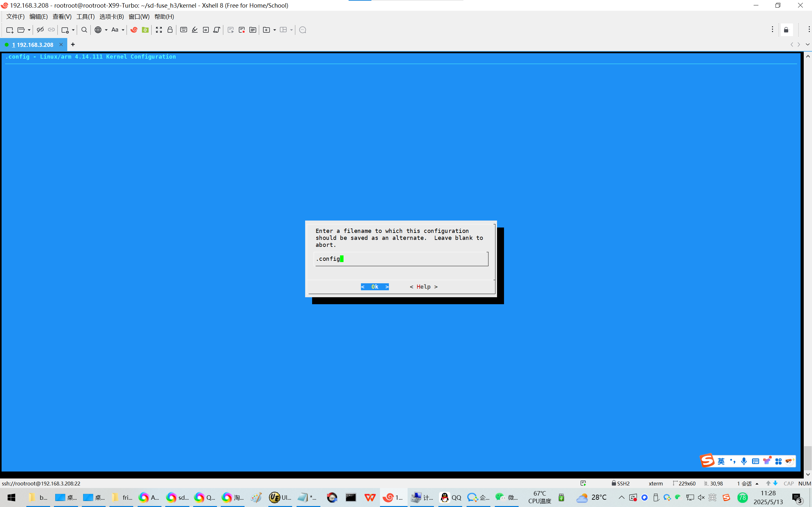Open the keyboard key-mapping icon
Screen dimensions: 812x507
(184, 30)
